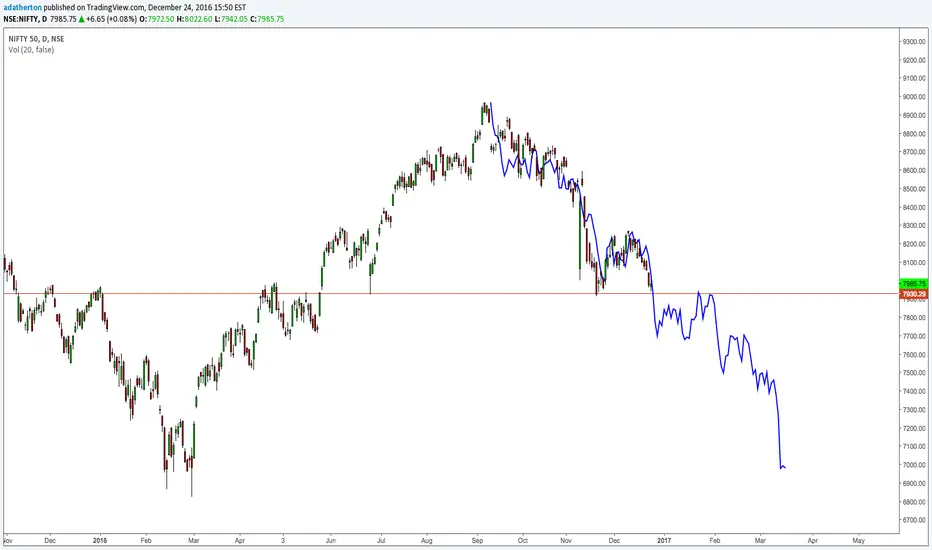The image size is (932, 550).
Task: Select the orange horizontal support line
Action: point(452,293)
